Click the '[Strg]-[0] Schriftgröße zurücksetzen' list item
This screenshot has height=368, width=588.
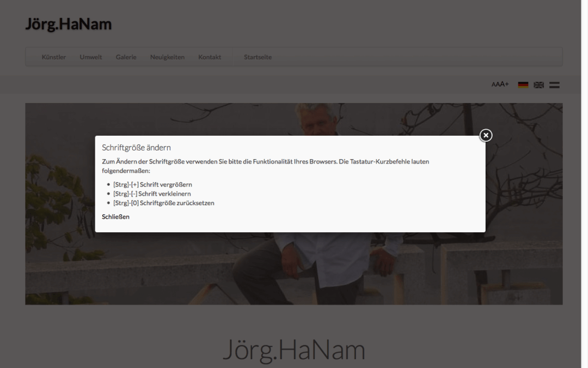point(164,203)
